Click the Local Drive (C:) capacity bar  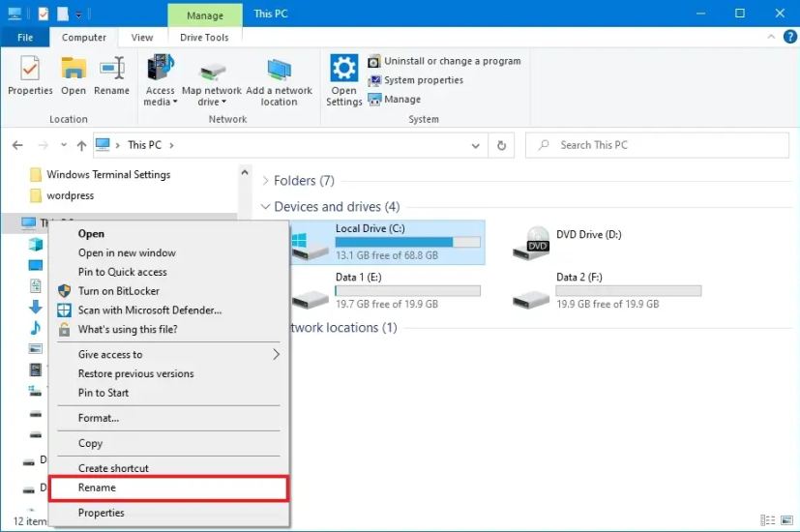pyautogui.click(x=394, y=242)
